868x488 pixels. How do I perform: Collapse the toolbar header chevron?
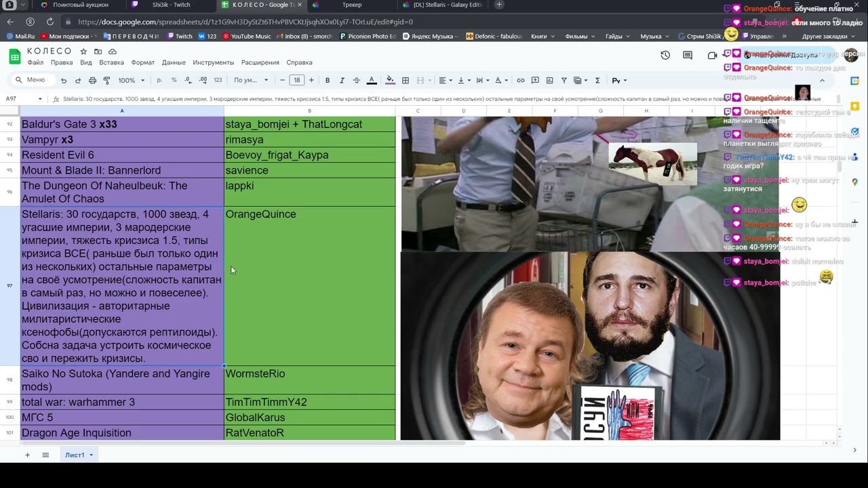[822, 80]
